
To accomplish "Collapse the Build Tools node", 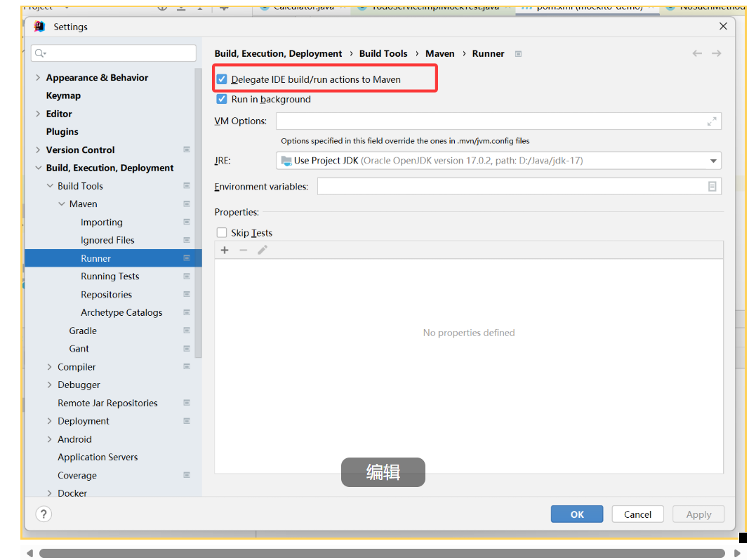I will click(50, 186).
